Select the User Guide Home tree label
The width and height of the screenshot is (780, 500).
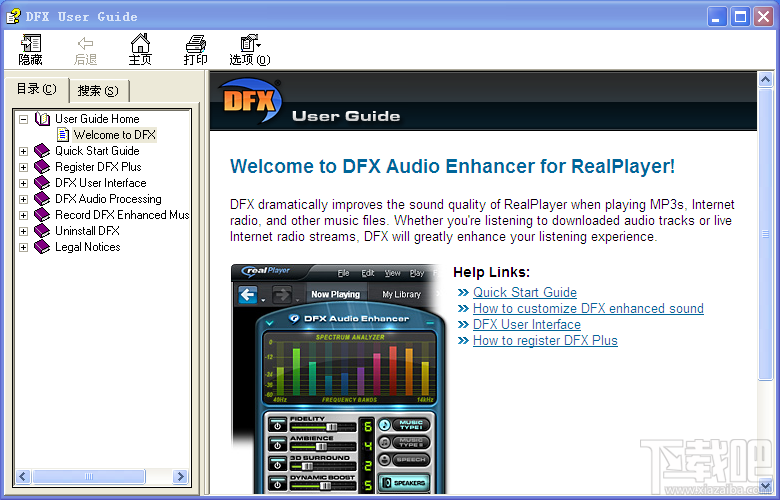(x=97, y=119)
